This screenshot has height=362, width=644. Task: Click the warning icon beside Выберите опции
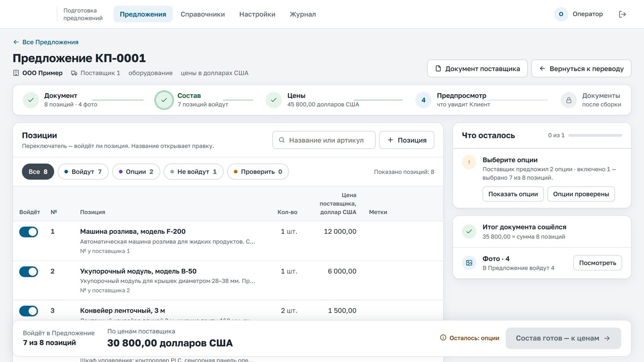point(469,162)
